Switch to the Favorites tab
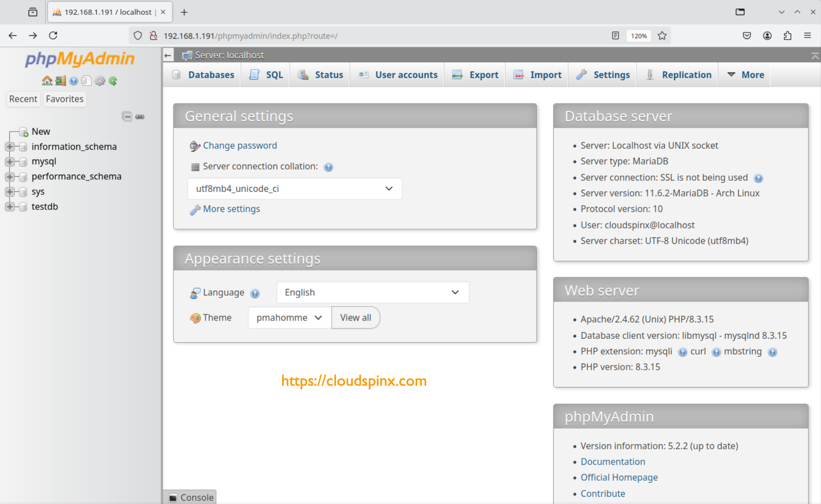Image resolution: width=821 pixels, height=504 pixels. tap(64, 99)
